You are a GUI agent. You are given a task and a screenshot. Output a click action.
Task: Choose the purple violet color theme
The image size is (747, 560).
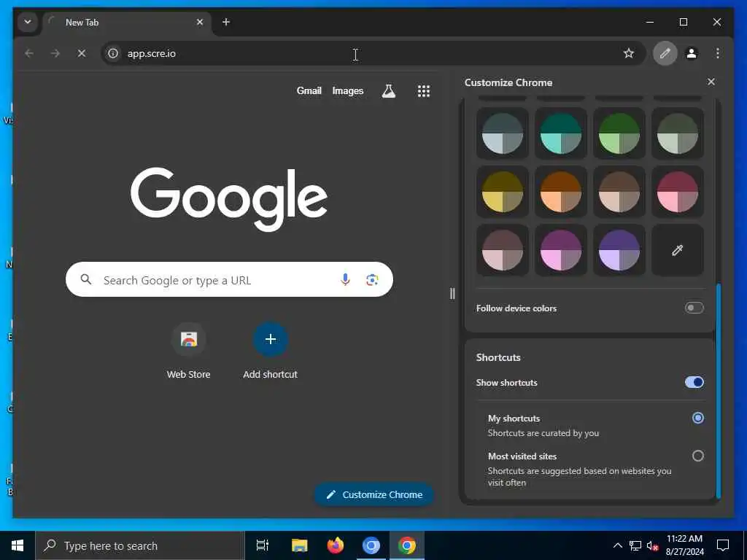619,250
